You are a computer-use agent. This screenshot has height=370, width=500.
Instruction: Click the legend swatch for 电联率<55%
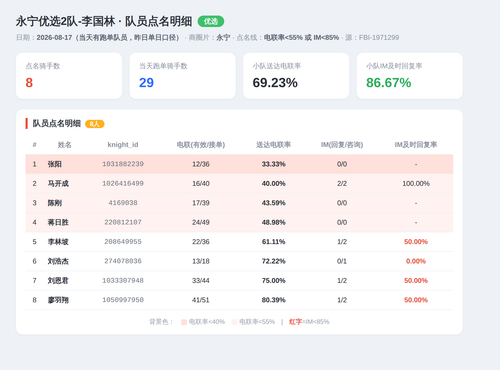[234, 322]
